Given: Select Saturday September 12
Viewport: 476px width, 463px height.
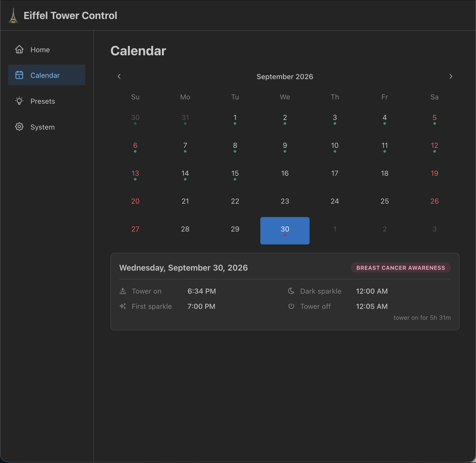Looking at the screenshot, I should point(435,147).
